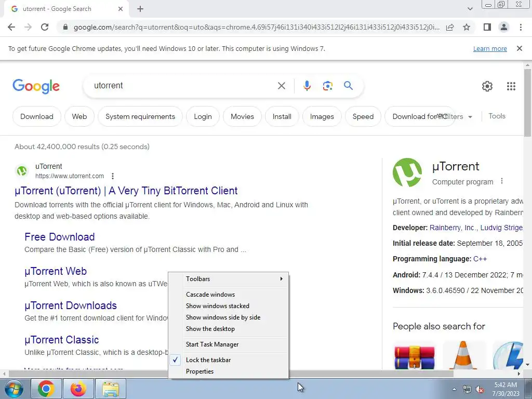Choose Show windows stacked
The width and height of the screenshot is (532, 399).
[229, 306]
